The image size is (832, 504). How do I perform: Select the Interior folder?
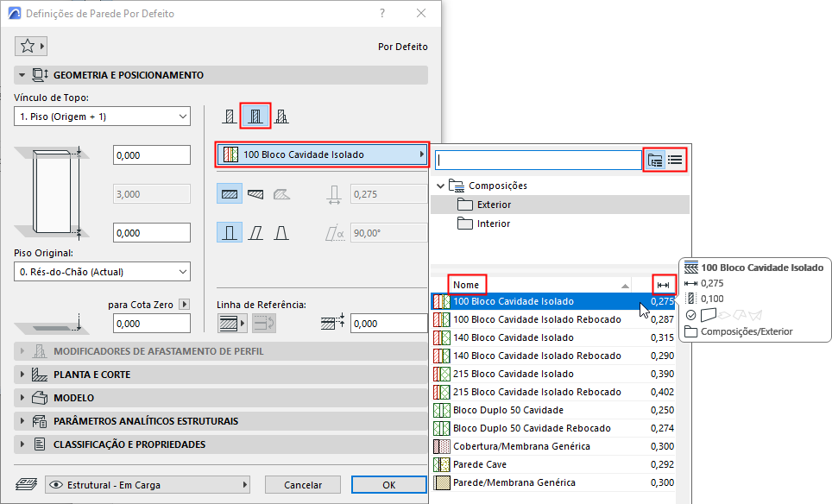click(x=560, y=224)
